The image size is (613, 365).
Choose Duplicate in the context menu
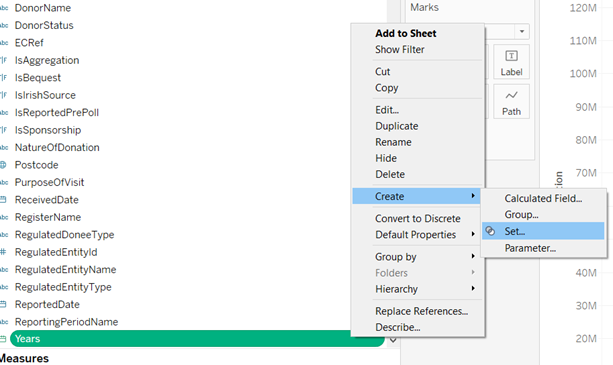[x=396, y=126]
